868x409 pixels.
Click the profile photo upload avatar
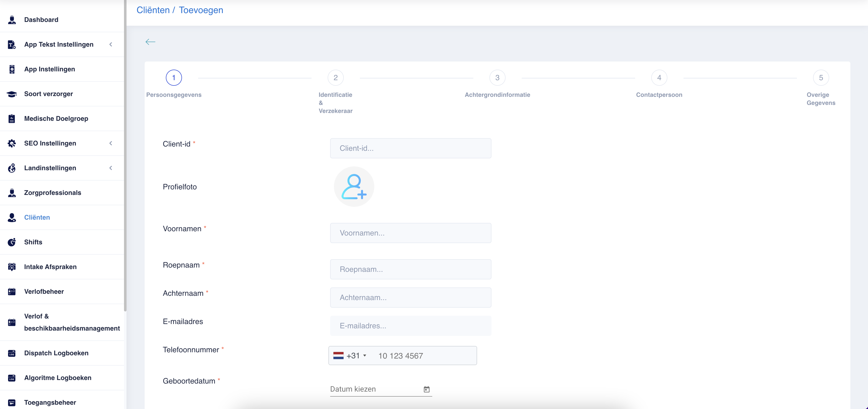[x=353, y=186]
